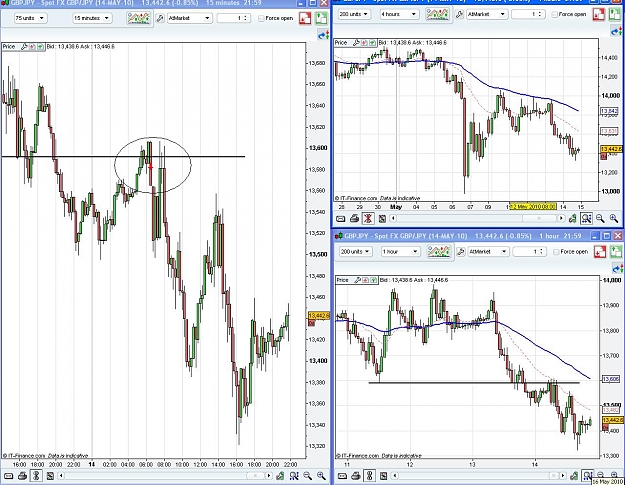This screenshot has width=625, height=485.
Task: Click blue arrow order icon in 1 hour window
Action: point(617,269)
